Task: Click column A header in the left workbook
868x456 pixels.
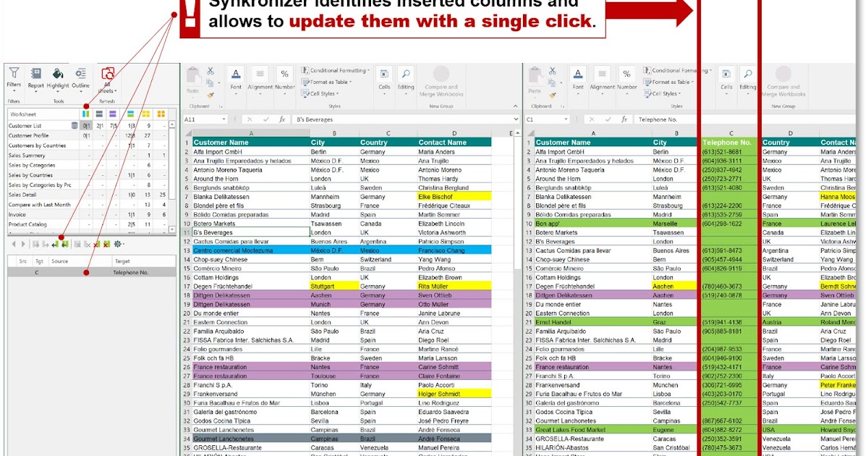Action: (250, 133)
